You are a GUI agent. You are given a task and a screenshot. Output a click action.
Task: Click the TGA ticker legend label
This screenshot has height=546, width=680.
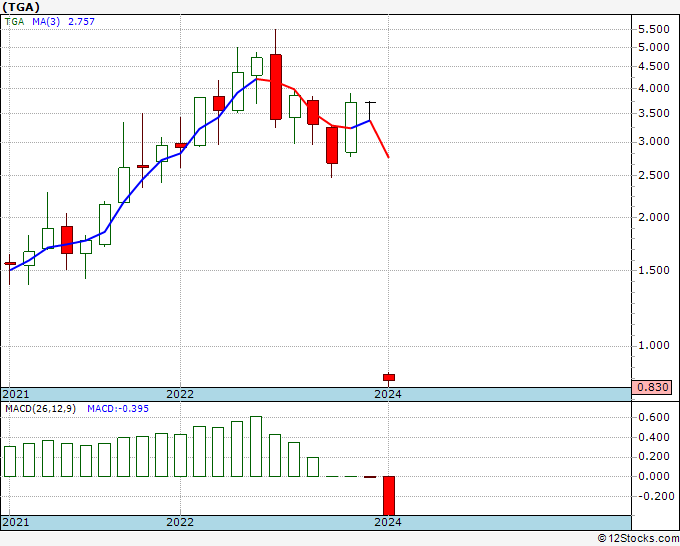click(14, 22)
